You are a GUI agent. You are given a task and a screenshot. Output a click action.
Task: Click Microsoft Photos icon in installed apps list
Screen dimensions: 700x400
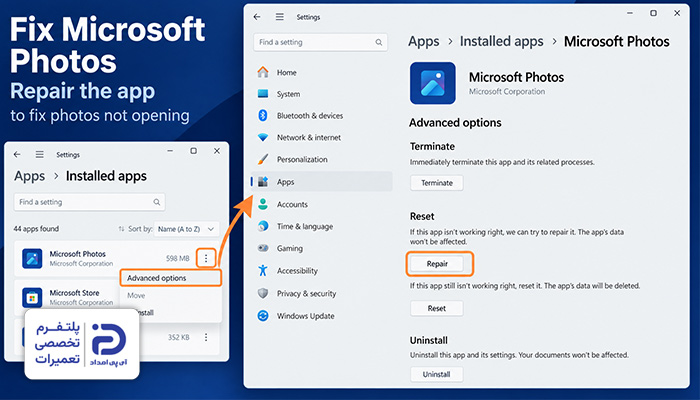pos(32,258)
